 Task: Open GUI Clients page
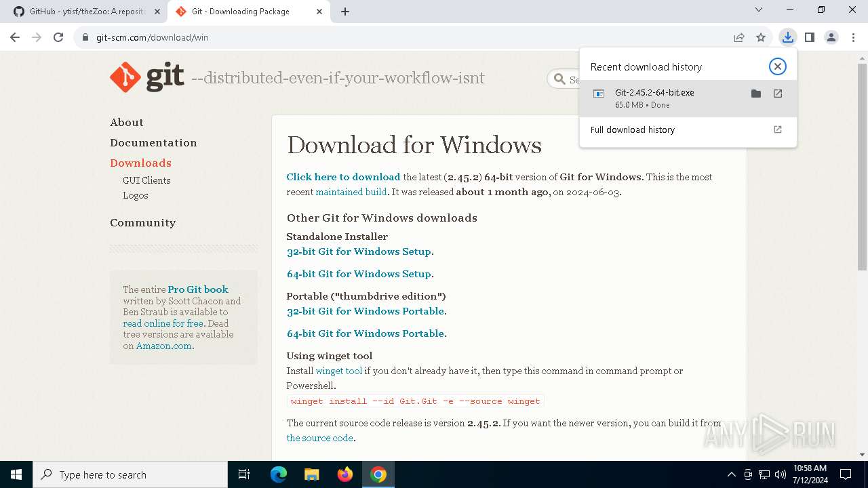[x=146, y=180]
